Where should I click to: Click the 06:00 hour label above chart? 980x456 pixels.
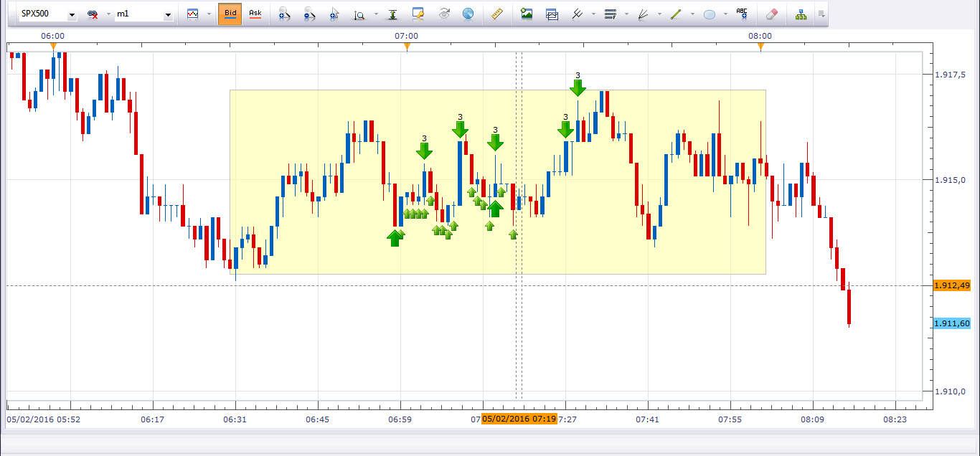[53, 35]
